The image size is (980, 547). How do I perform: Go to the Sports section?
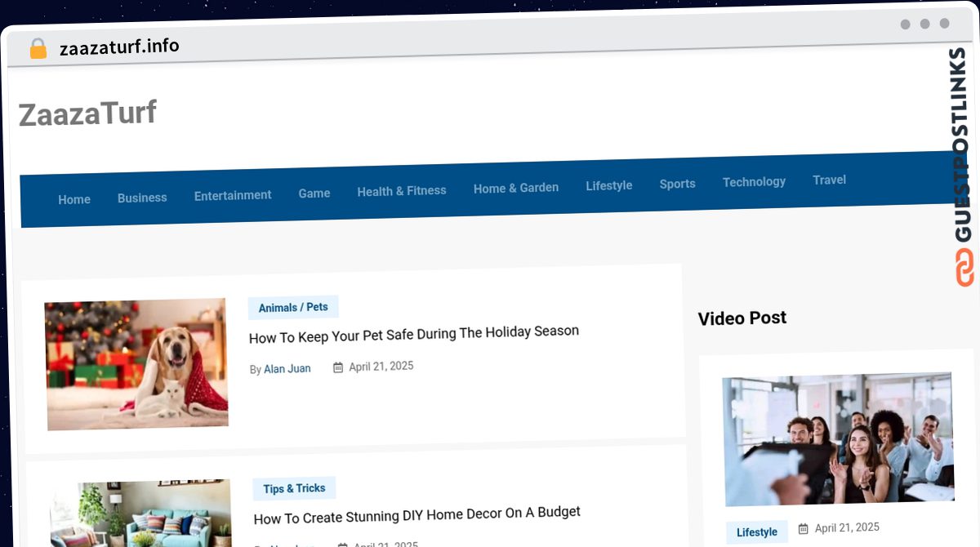click(678, 184)
